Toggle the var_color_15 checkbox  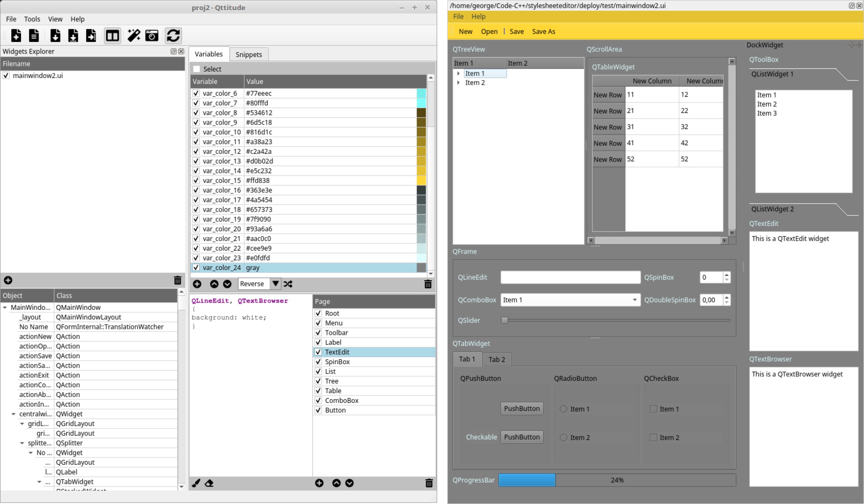[x=196, y=181]
